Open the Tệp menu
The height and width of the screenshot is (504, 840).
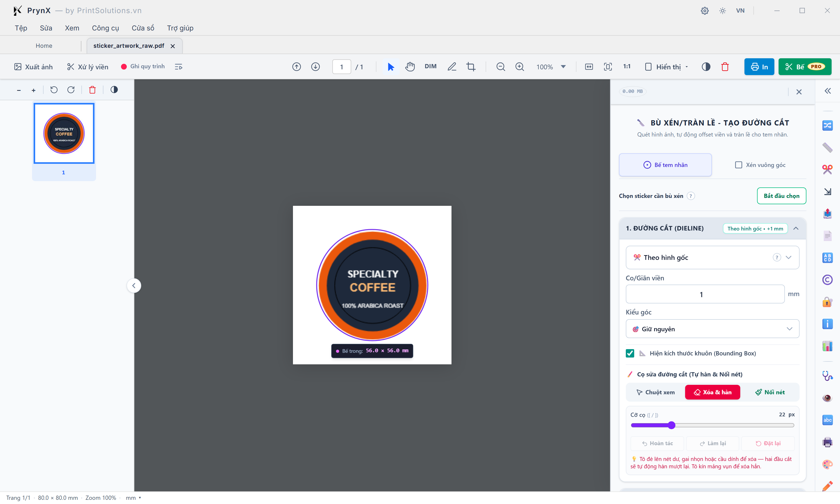[x=21, y=28]
